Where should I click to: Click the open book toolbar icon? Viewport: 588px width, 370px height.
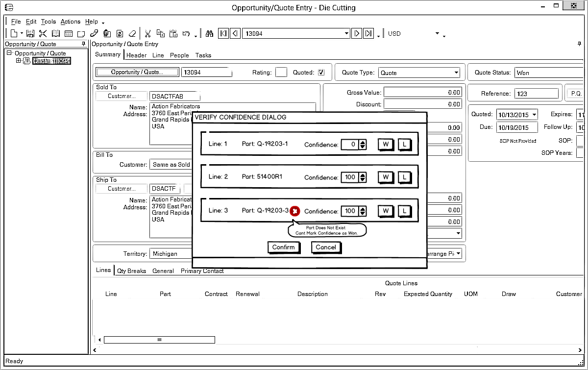click(56, 34)
